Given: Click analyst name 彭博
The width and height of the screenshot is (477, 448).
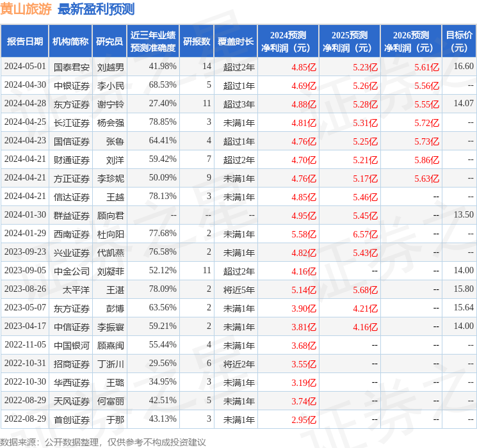Looking at the screenshot, I should click(115, 308).
